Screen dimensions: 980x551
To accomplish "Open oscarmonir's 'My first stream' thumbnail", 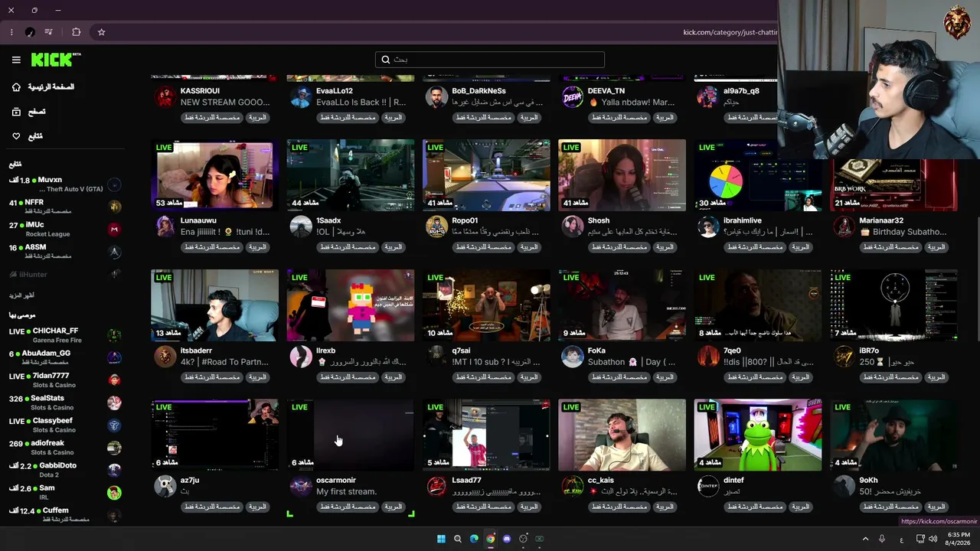I will [351, 435].
